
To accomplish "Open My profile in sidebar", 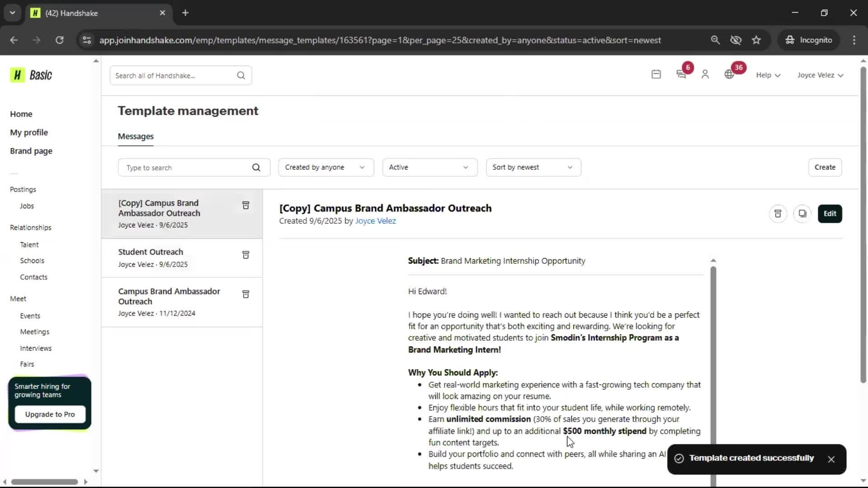I will [x=29, y=132].
